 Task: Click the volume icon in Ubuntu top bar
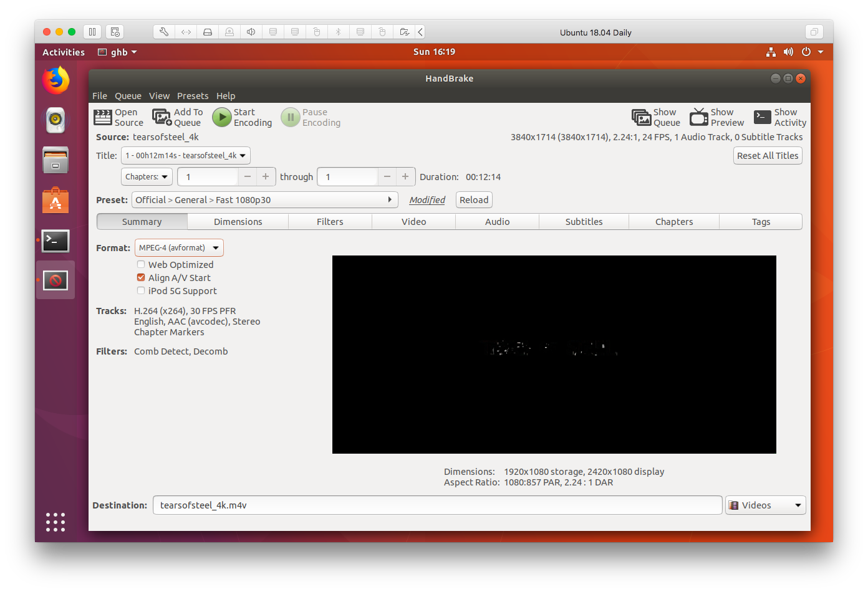(789, 52)
